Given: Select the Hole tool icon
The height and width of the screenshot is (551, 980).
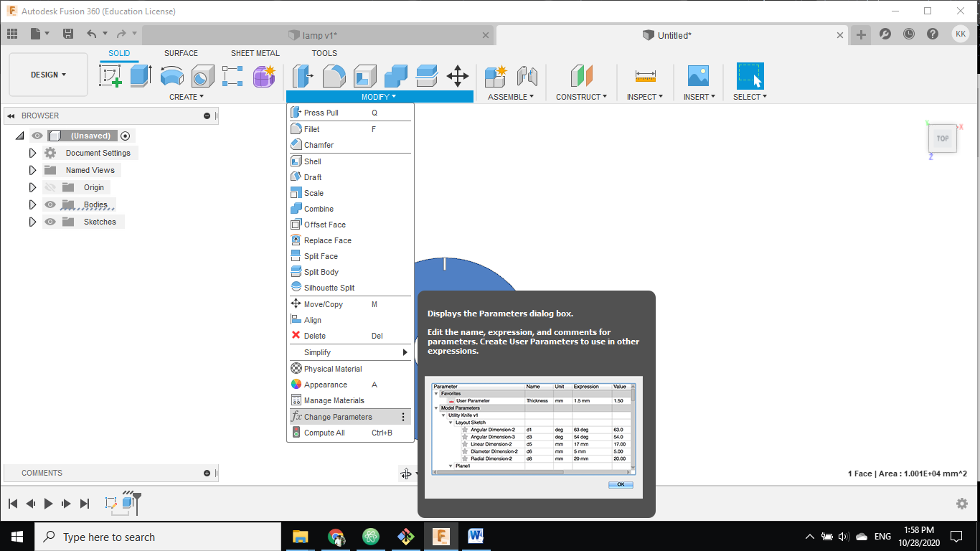Looking at the screenshot, I should coord(202,75).
